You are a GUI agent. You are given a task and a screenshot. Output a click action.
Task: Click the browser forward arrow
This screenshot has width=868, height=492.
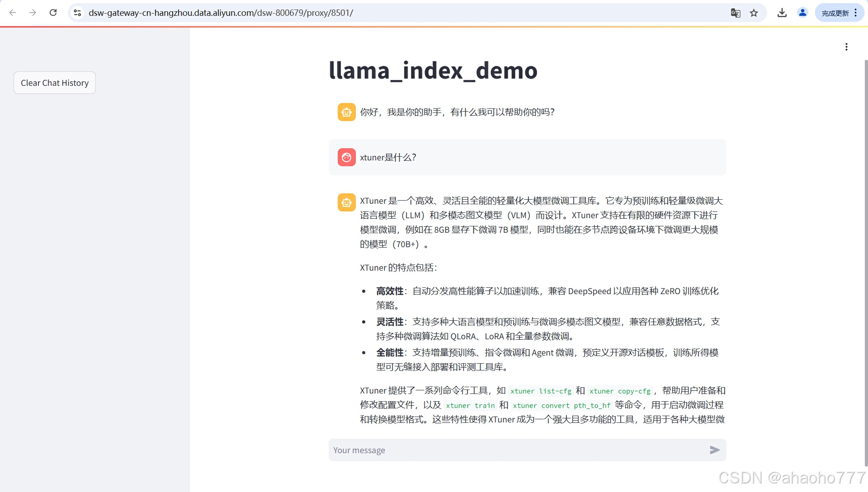pos(33,13)
